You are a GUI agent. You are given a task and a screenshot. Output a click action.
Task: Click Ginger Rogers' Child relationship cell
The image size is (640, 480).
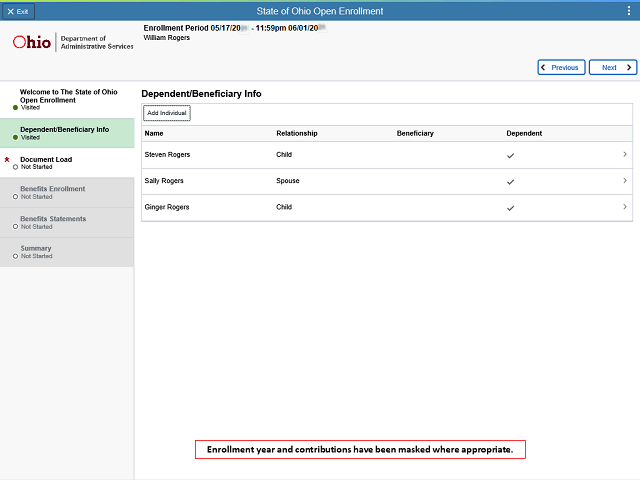pos(284,207)
